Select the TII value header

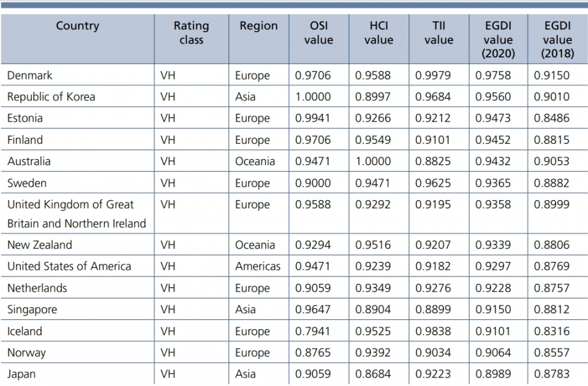[439, 33]
